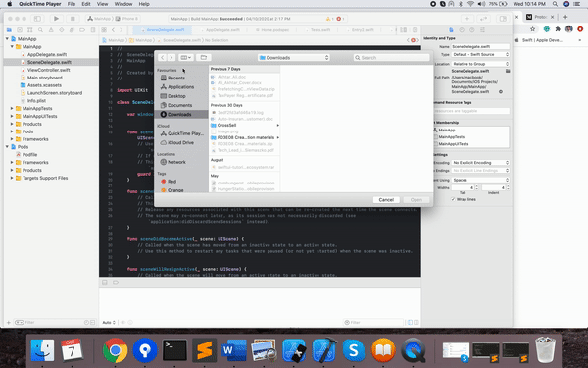The image size is (588, 368).
Task: Open the Debug navigator
Action: [72, 30]
